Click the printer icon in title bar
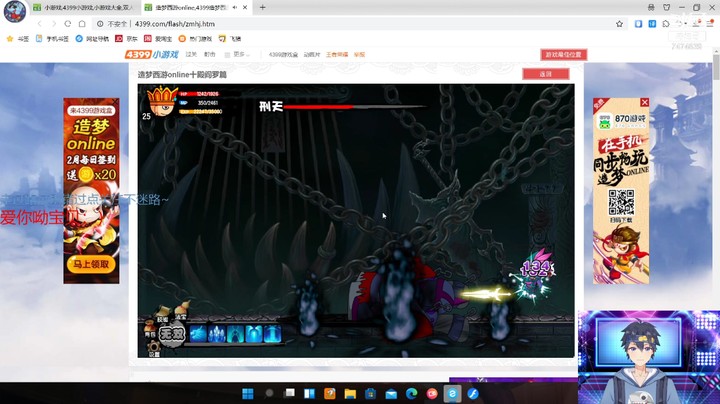The width and height of the screenshot is (720, 404). click(651, 7)
